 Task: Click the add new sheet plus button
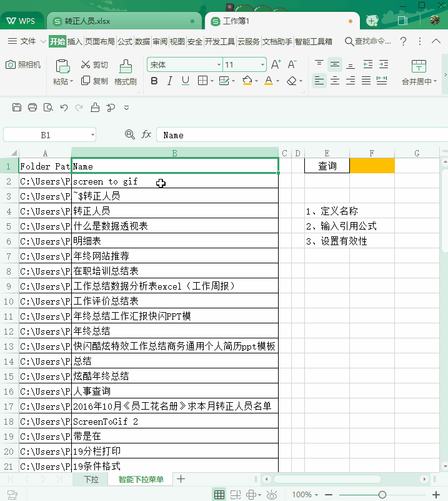(181, 479)
